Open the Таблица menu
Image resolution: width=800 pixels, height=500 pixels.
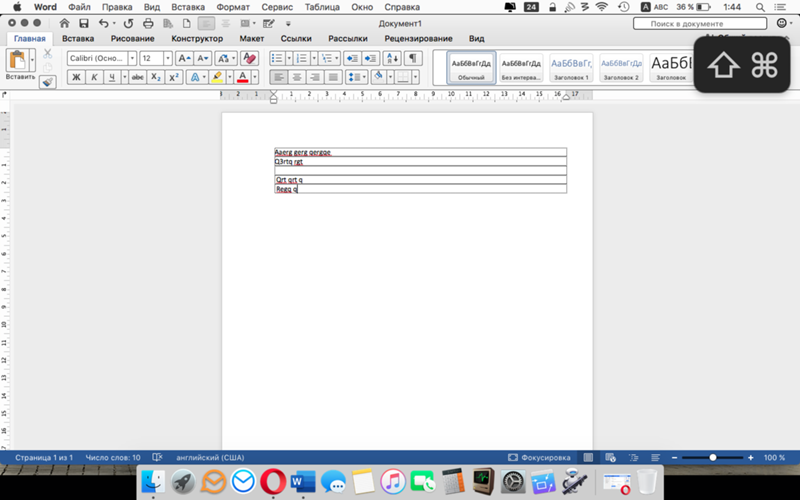[323, 7]
